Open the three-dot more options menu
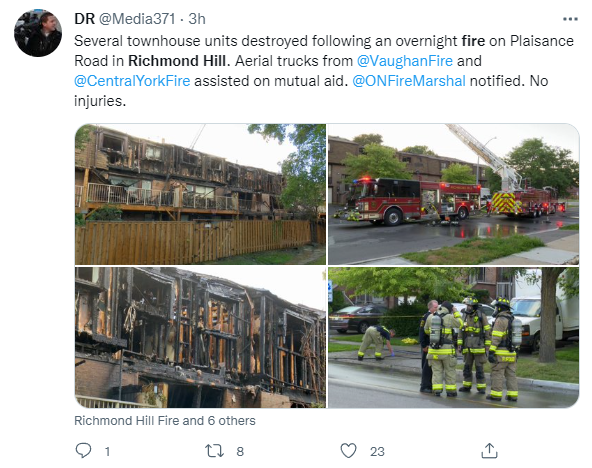 pyautogui.click(x=570, y=19)
